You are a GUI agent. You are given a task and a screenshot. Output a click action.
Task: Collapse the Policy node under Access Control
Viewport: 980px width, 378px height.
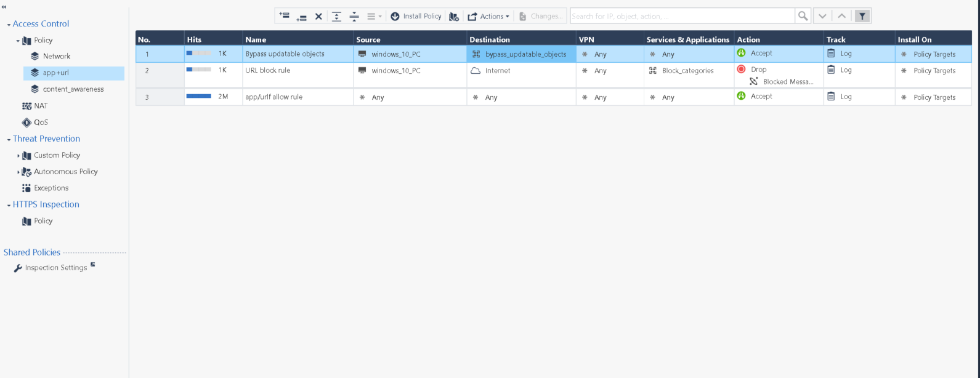click(18, 41)
